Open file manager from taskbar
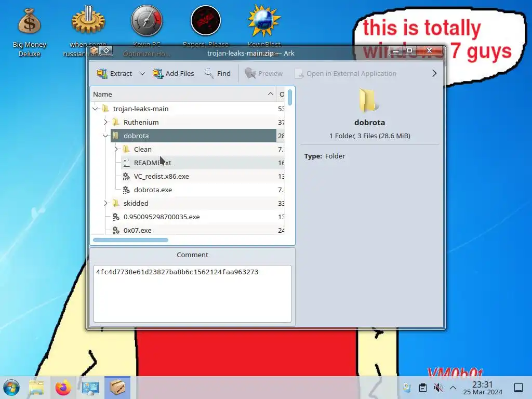Screen dimensions: 532x399 (x=36, y=388)
